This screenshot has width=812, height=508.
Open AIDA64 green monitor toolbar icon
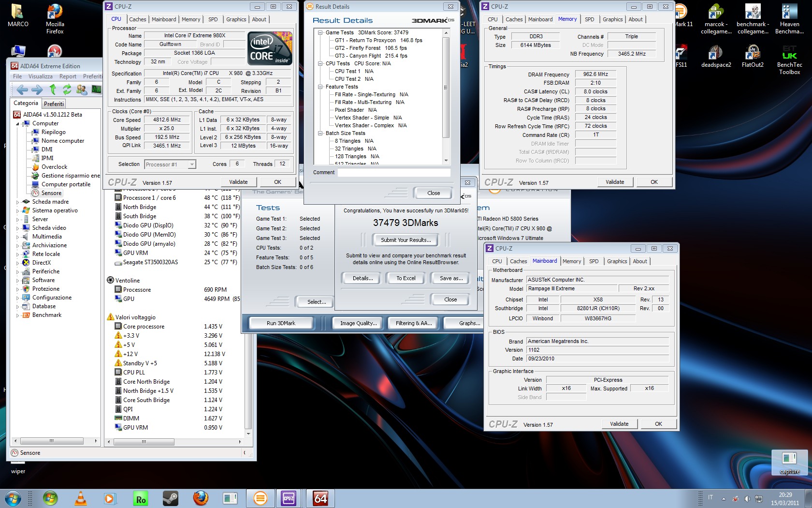pyautogui.click(x=96, y=90)
